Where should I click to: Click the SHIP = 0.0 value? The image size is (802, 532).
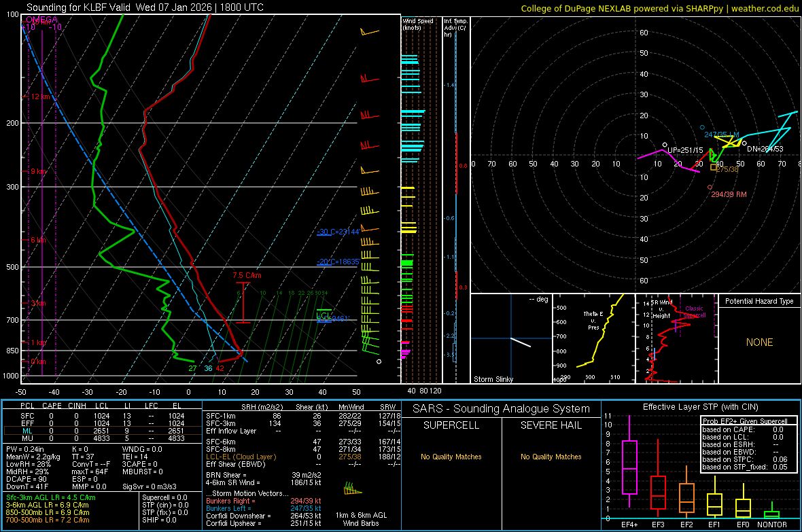159,520
